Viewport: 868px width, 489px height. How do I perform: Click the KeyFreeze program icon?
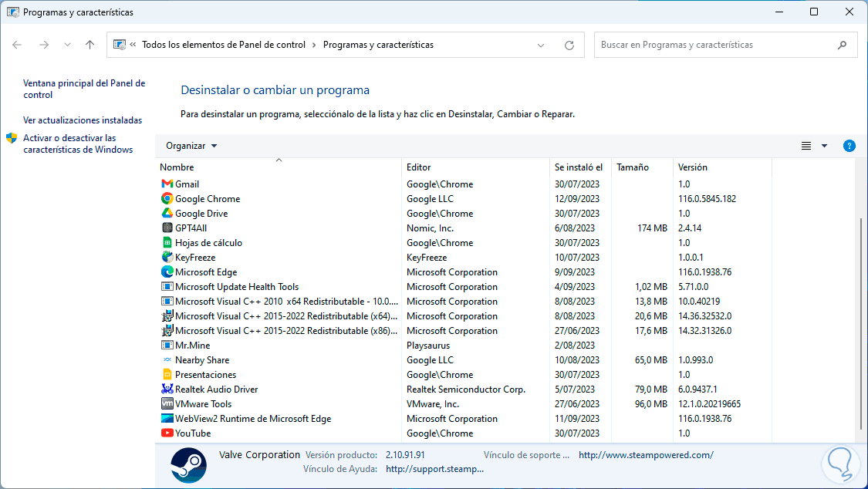point(167,257)
